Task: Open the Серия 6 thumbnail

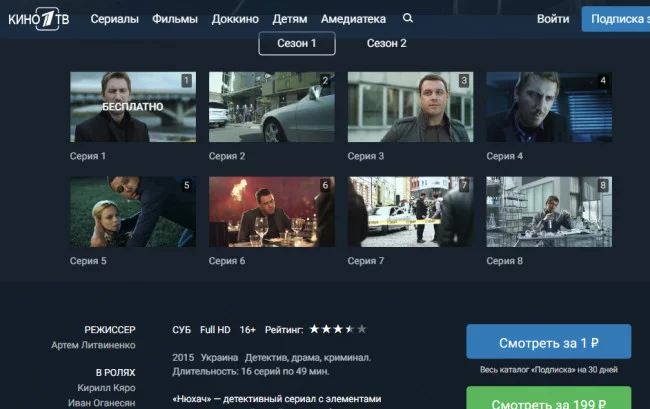Action: coord(272,212)
